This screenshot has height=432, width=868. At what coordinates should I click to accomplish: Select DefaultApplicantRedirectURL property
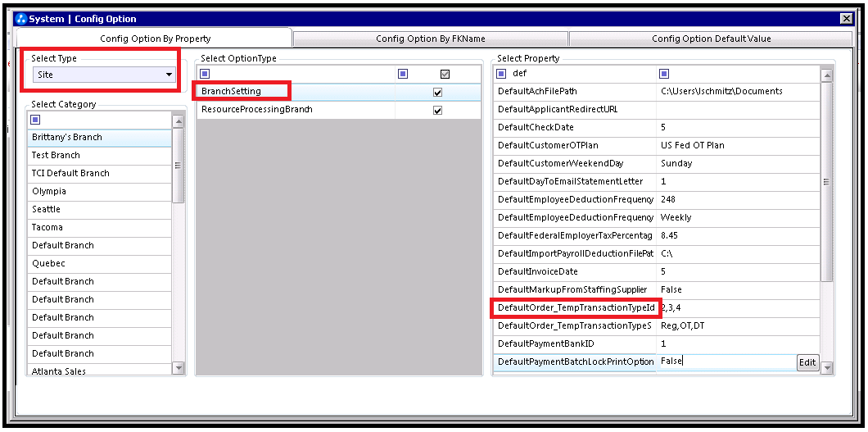click(575, 110)
